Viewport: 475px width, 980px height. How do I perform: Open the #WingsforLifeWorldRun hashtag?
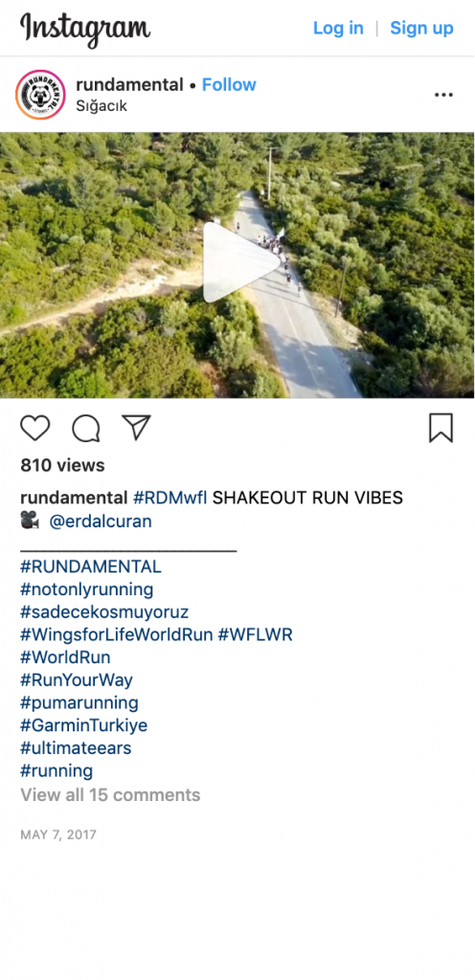pyautogui.click(x=117, y=635)
